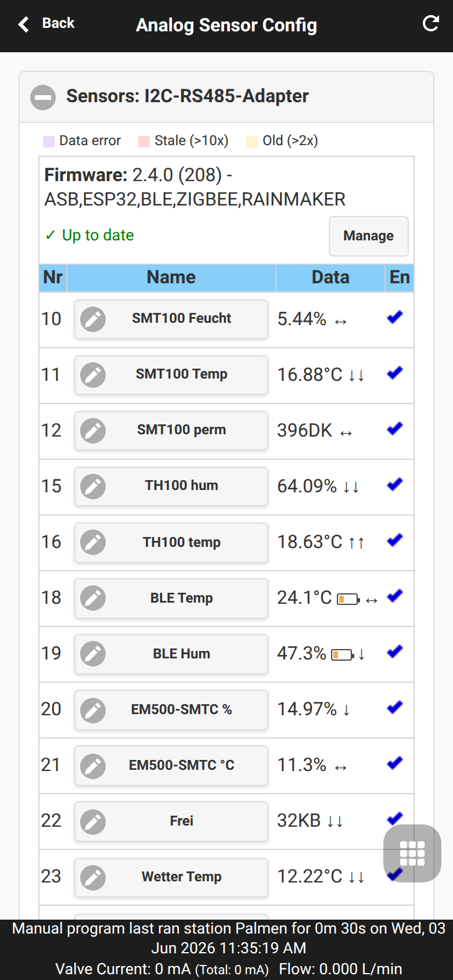This screenshot has width=453, height=980.
Task: Click the Analog Sensor Config title
Action: (x=227, y=26)
